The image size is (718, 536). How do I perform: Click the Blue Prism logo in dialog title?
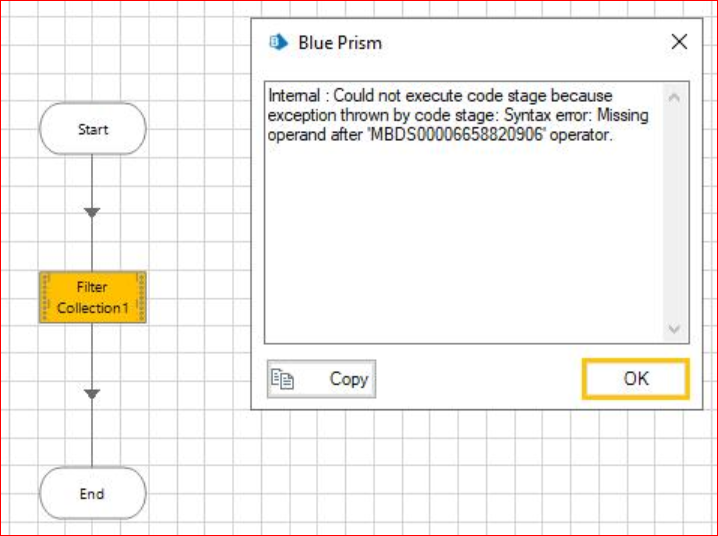pos(278,43)
